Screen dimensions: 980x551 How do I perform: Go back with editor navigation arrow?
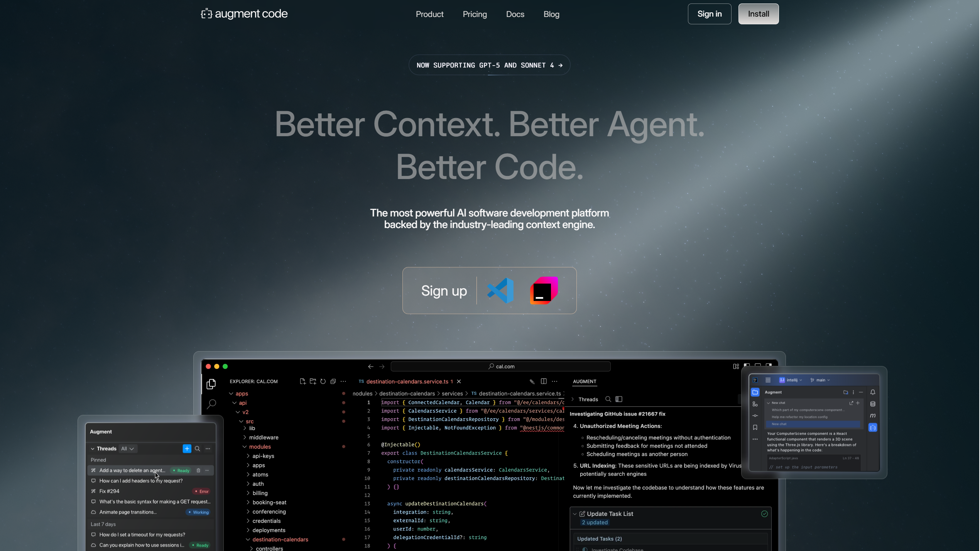pyautogui.click(x=371, y=367)
